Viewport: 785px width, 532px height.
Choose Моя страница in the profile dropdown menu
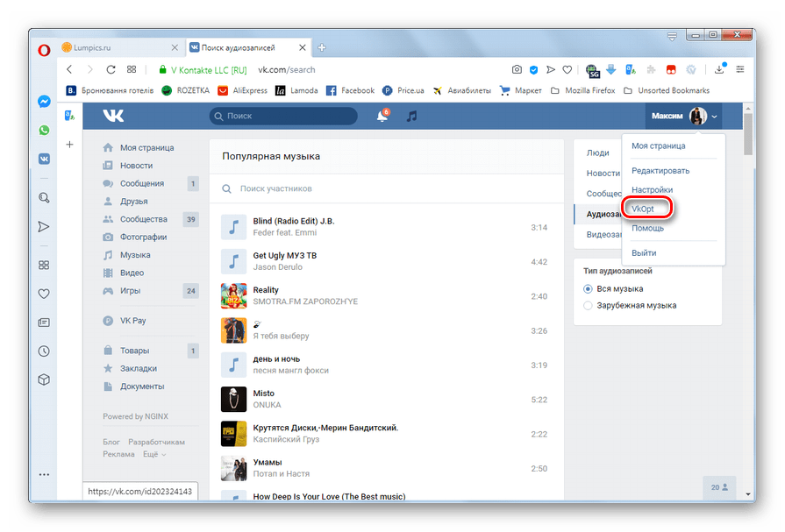click(659, 145)
